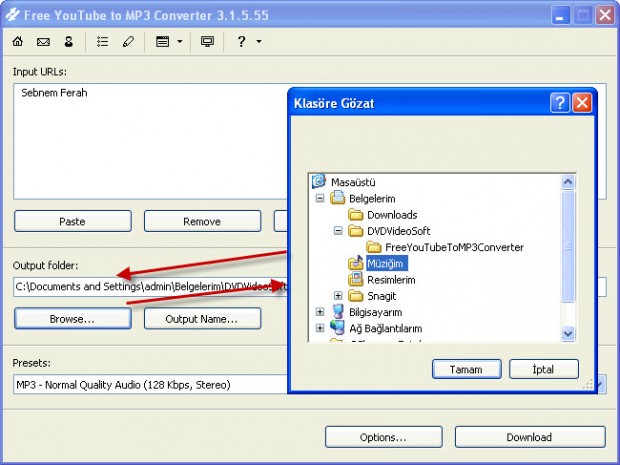This screenshot has height=465, width=620.
Task: Click the envelope mail icon
Action: tap(43, 42)
